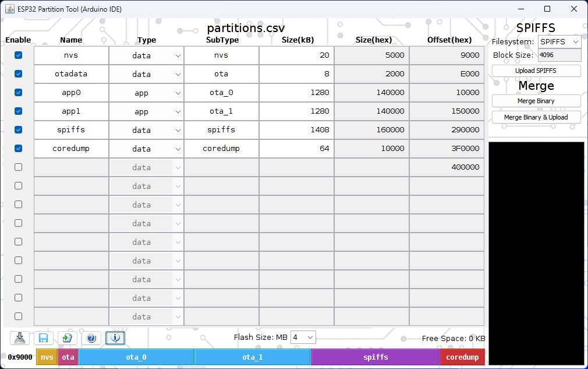Click the ota_1 SubType field

click(x=221, y=111)
